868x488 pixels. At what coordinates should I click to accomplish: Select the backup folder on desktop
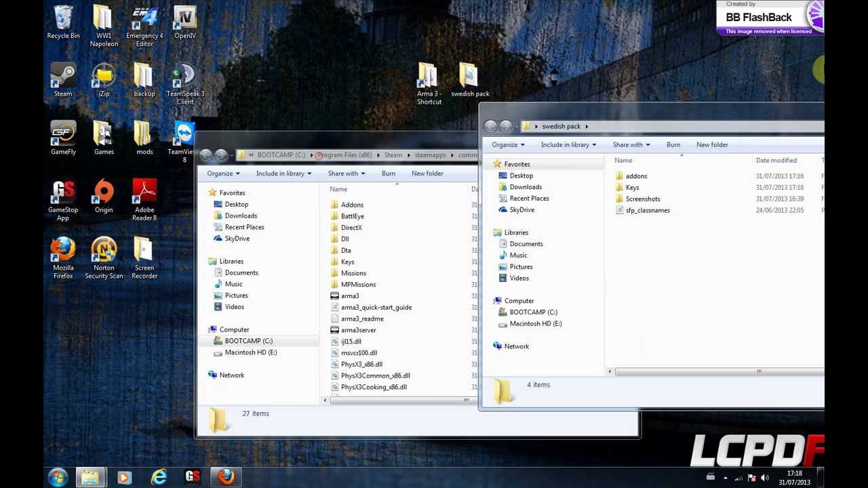click(x=144, y=80)
